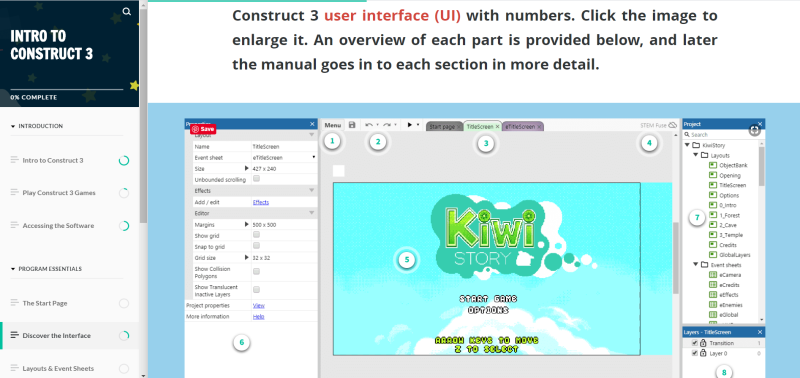Screen dimensions: 800x378
Task: Collapse the PROGRAM ESSENTIALS section in sidebar
Action: point(13,269)
